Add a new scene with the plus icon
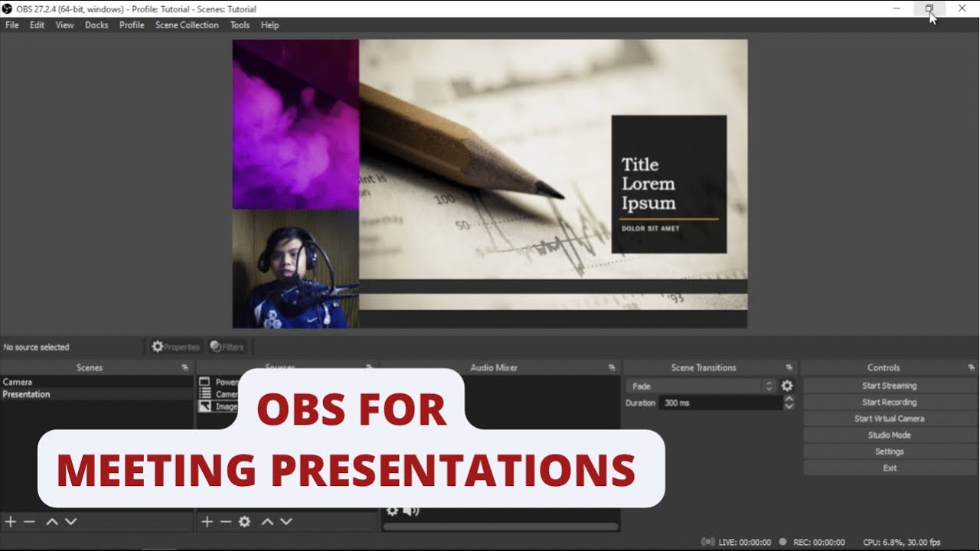This screenshot has width=980, height=551. click(x=11, y=521)
